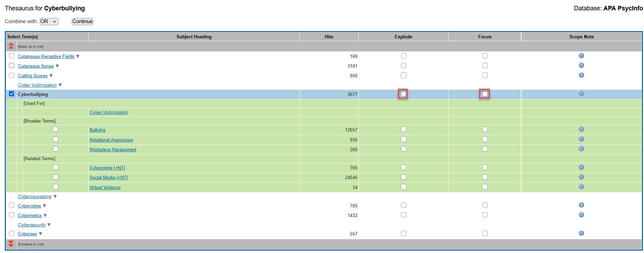
Task: Click the Hits column header
Action: click(329, 37)
